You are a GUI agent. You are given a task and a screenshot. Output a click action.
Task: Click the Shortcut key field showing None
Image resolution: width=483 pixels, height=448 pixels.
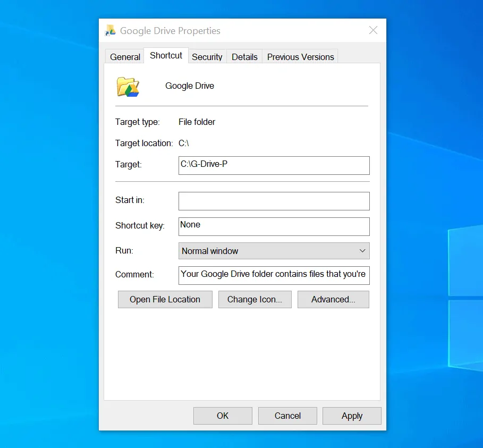coord(274,226)
